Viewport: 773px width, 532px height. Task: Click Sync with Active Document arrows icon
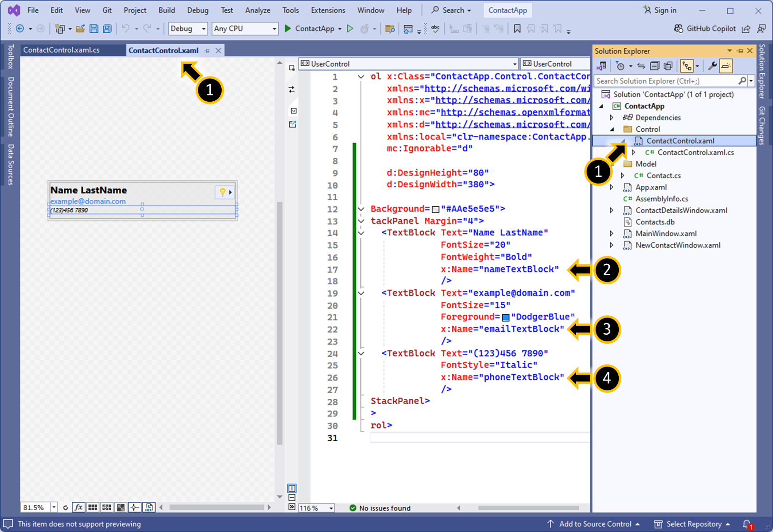(x=641, y=66)
